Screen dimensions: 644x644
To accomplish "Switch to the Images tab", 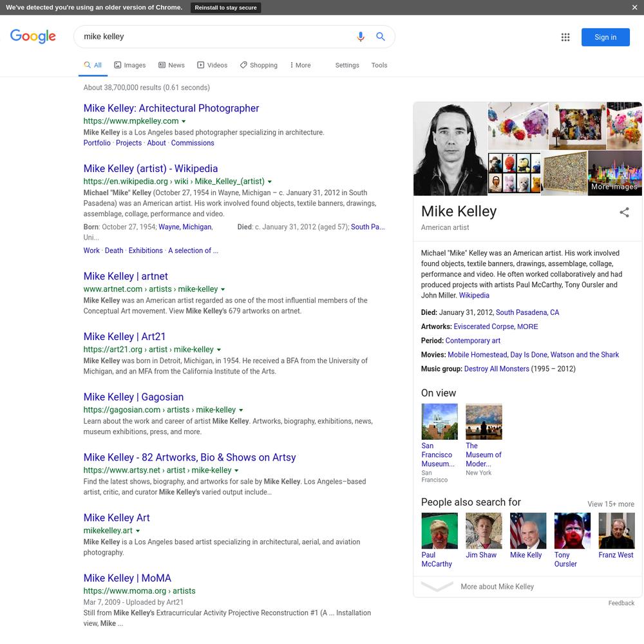I will point(130,65).
